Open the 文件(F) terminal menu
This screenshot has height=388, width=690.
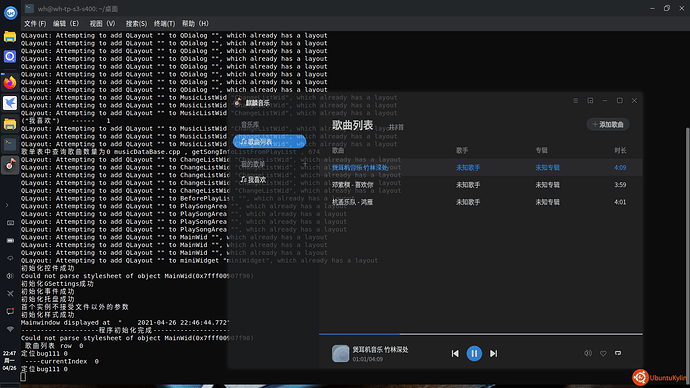pyautogui.click(x=35, y=23)
